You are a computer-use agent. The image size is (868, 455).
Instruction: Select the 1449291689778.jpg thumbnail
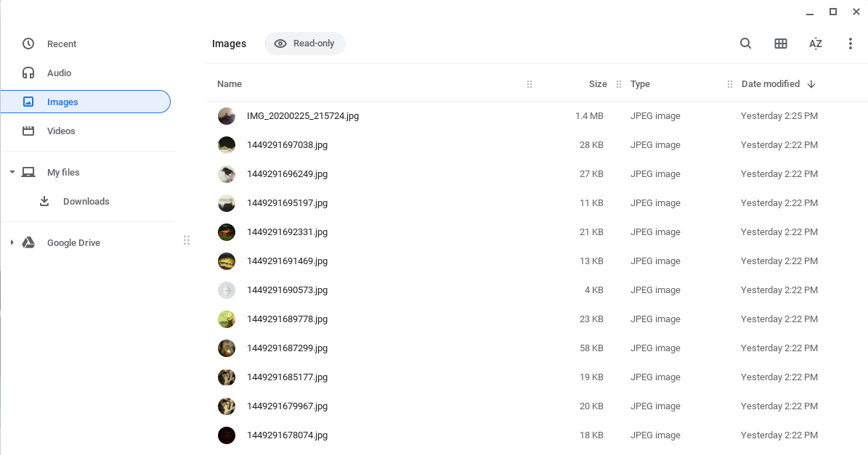[227, 319]
